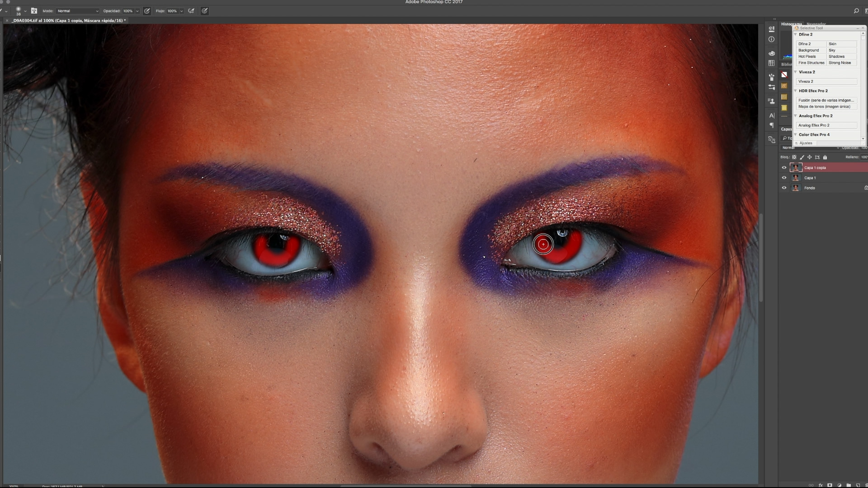
Task: Launch the Viveza 2 filter button
Action: coord(827,81)
